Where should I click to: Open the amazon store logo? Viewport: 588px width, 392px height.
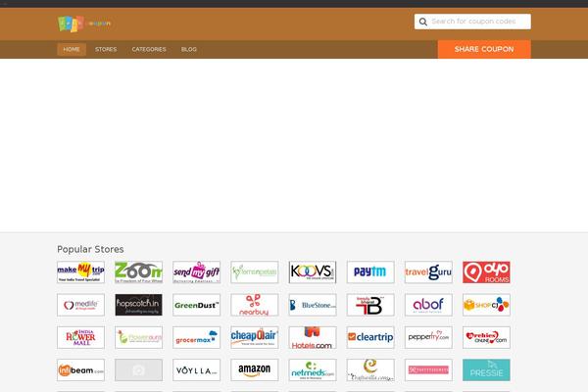[255, 369]
